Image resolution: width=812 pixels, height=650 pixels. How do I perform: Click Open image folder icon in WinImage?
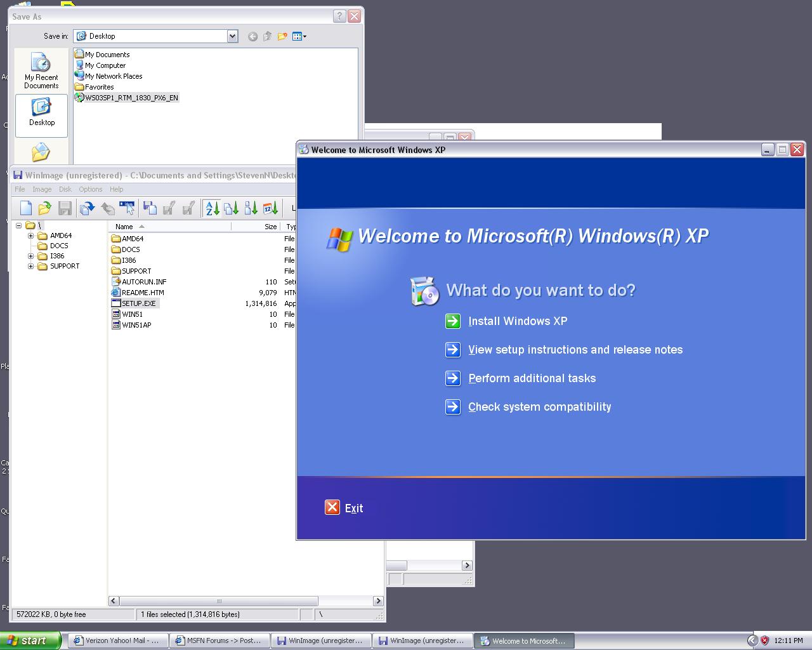pyautogui.click(x=44, y=208)
